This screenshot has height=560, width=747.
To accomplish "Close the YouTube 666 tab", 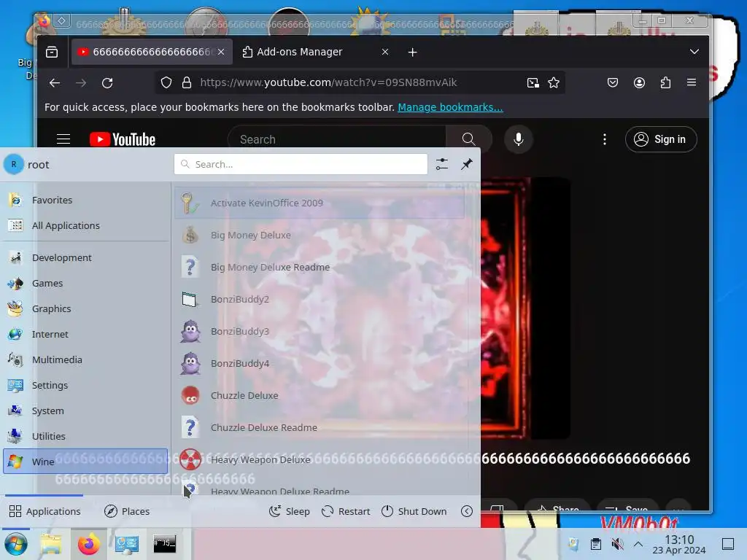I will [x=221, y=52].
